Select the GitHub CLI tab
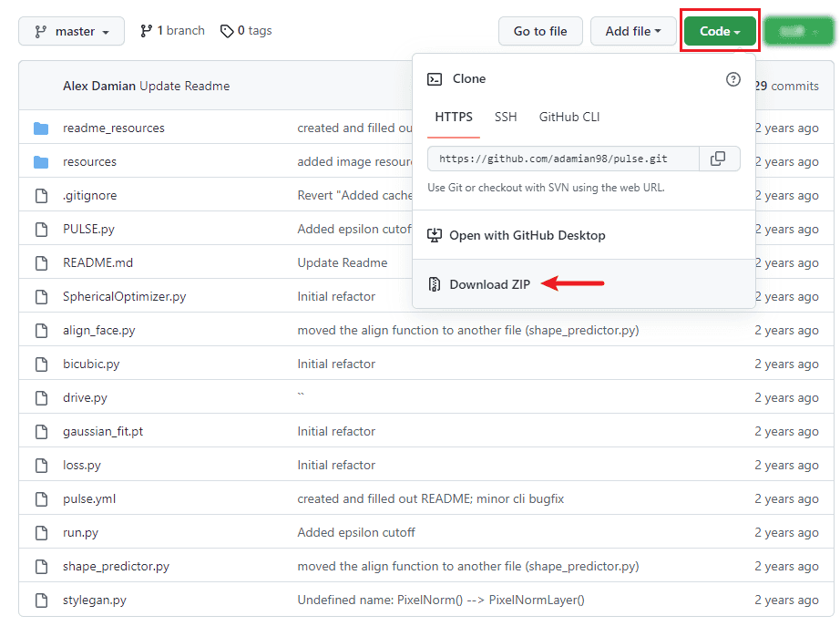The width and height of the screenshot is (840, 626). tap(569, 117)
